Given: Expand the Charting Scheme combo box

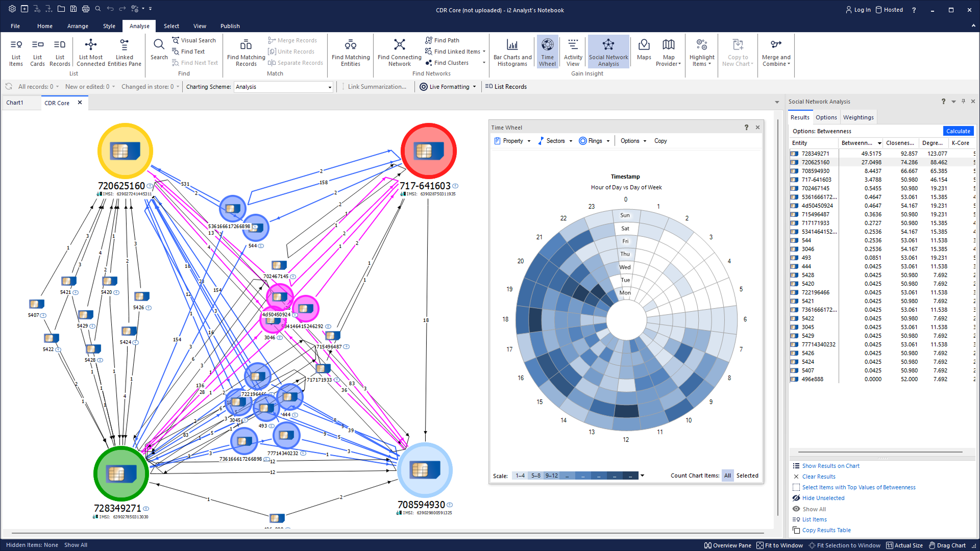Looking at the screenshot, I should tap(330, 87).
